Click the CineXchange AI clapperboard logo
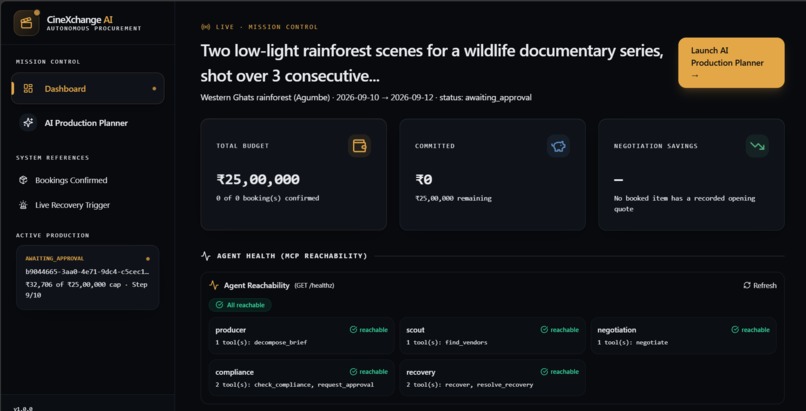The height and width of the screenshot is (411, 806). pyautogui.click(x=26, y=23)
